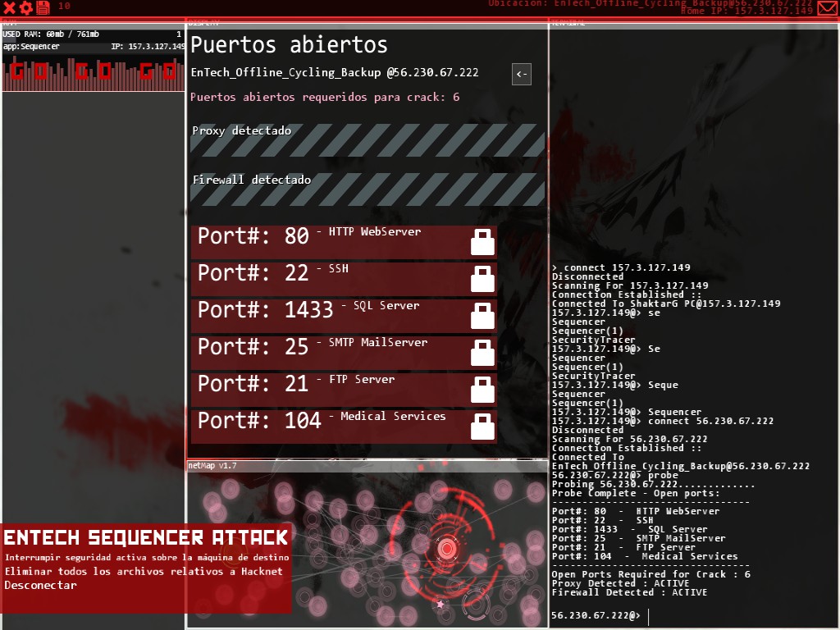Select the Port 1433 SQL Server row
The height and width of the screenshot is (630, 840).
coord(344,316)
